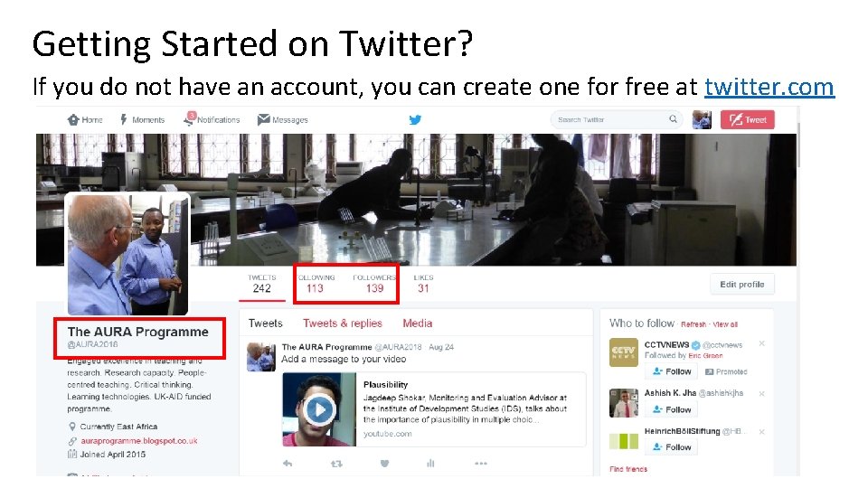Retweet the Plausibility video tweet

(x=336, y=464)
